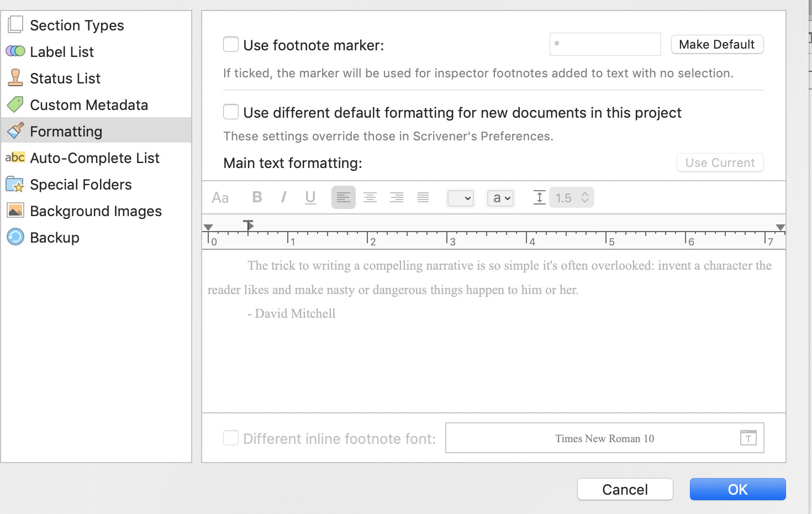This screenshot has width=812, height=514.
Task: Align text left
Action: [x=344, y=197]
